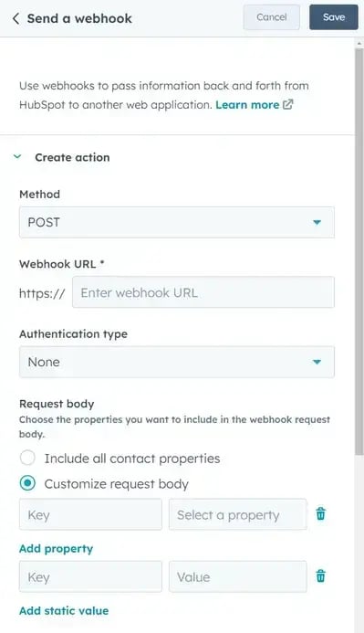This screenshot has width=364, height=633.
Task: Click the Value field in the static row
Action: [238, 576]
